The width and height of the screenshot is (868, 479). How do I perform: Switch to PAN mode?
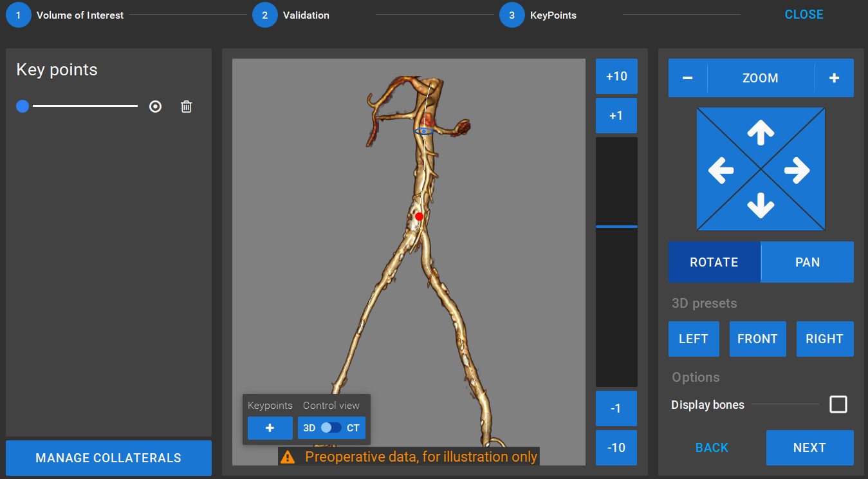pyautogui.click(x=807, y=262)
